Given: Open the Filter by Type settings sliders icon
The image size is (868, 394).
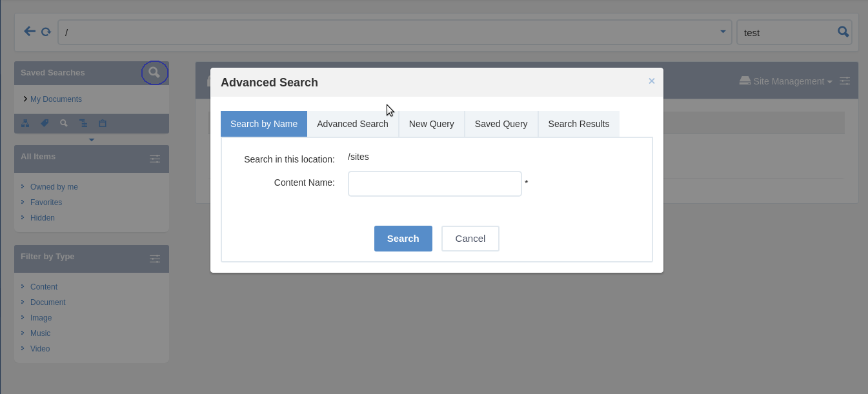Looking at the screenshot, I should [x=155, y=259].
